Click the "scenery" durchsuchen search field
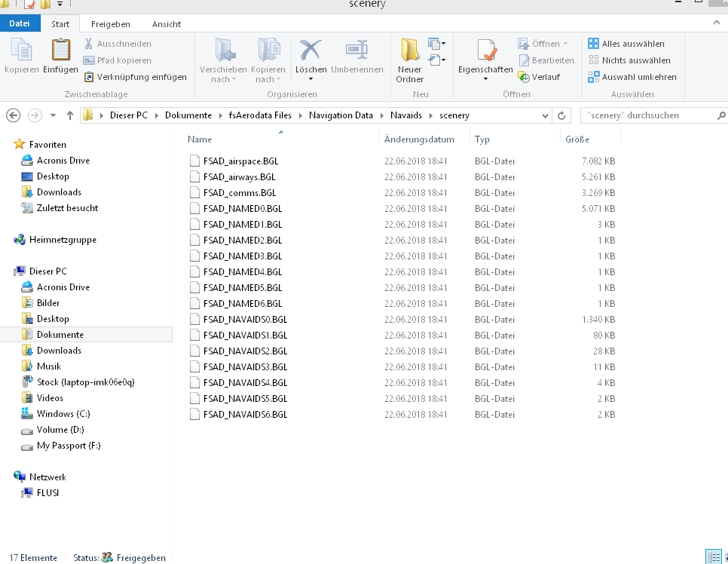 coord(648,115)
